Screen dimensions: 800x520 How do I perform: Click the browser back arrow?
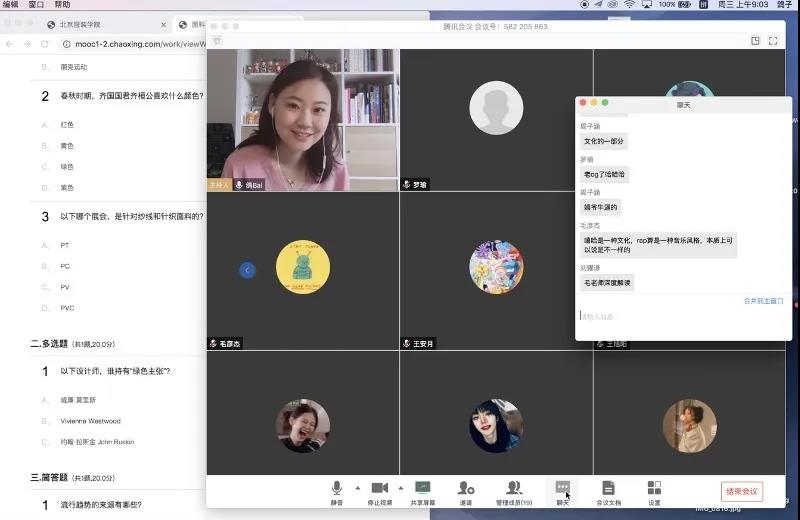coord(9,44)
